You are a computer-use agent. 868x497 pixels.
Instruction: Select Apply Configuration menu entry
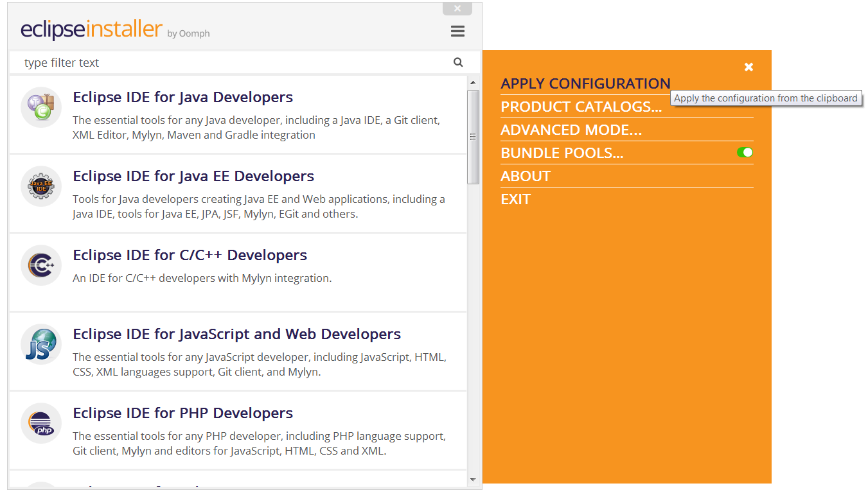pyautogui.click(x=585, y=83)
